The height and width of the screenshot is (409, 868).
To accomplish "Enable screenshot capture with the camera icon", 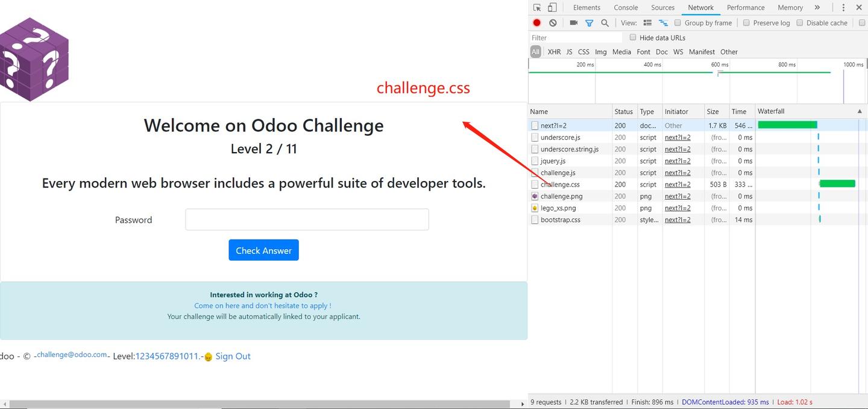I will (x=573, y=22).
